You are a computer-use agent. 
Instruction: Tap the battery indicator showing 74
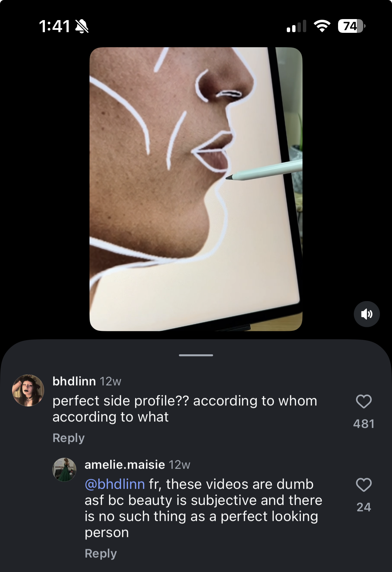tap(351, 26)
